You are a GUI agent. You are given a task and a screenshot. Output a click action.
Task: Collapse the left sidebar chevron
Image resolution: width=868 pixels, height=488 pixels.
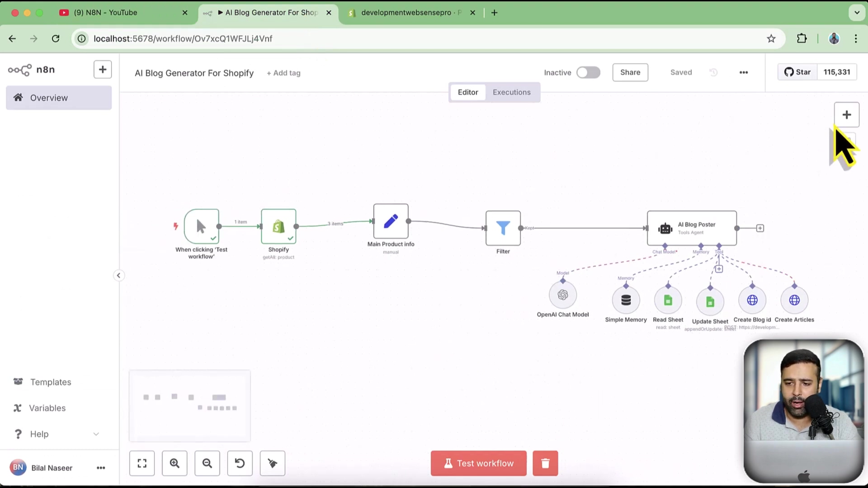click(x=118, y=275)
